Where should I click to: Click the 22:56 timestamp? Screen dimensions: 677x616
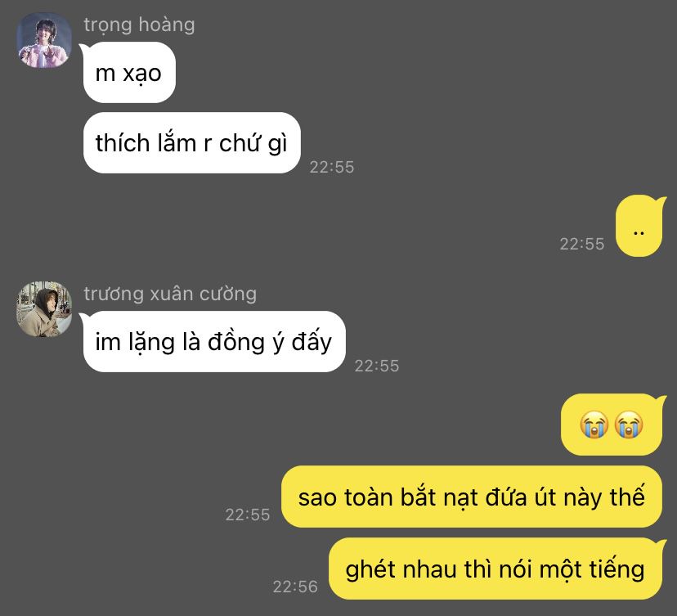[x=295, y=587]
